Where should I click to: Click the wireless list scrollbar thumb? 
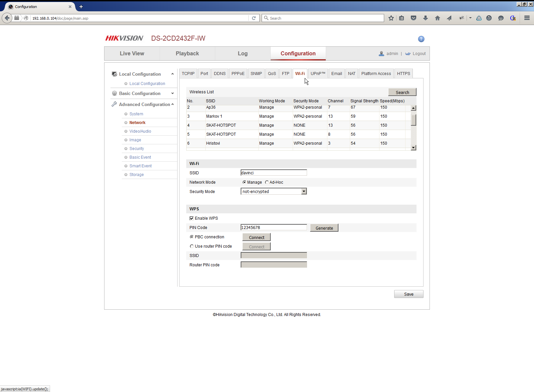tap(414, 120)
